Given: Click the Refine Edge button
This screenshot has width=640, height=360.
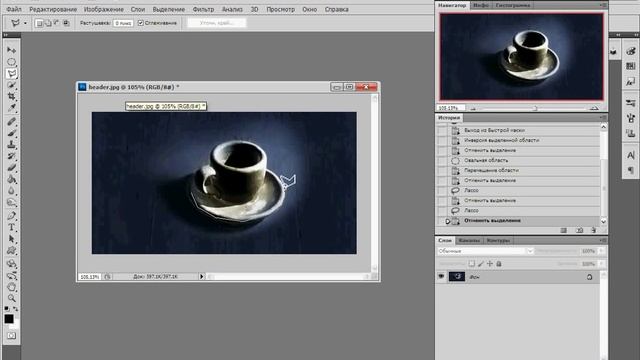Looking at the screenshot, I should [217, 23].
